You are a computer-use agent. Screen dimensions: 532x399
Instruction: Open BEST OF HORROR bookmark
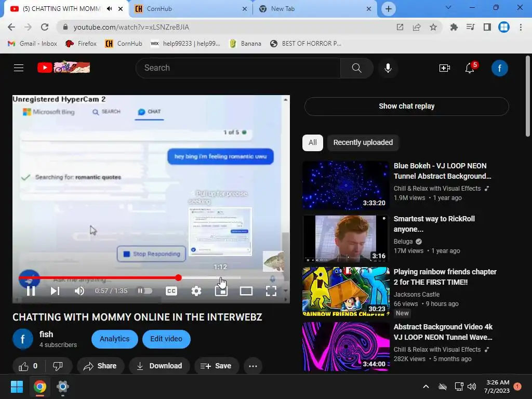(305, 44)
